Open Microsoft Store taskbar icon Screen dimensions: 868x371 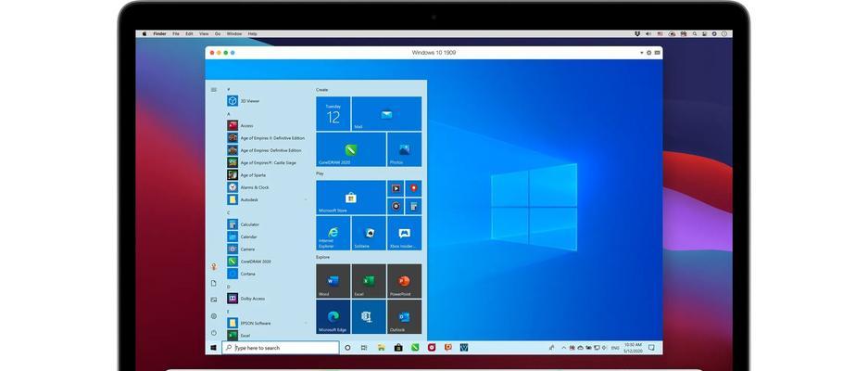(398, 348)
